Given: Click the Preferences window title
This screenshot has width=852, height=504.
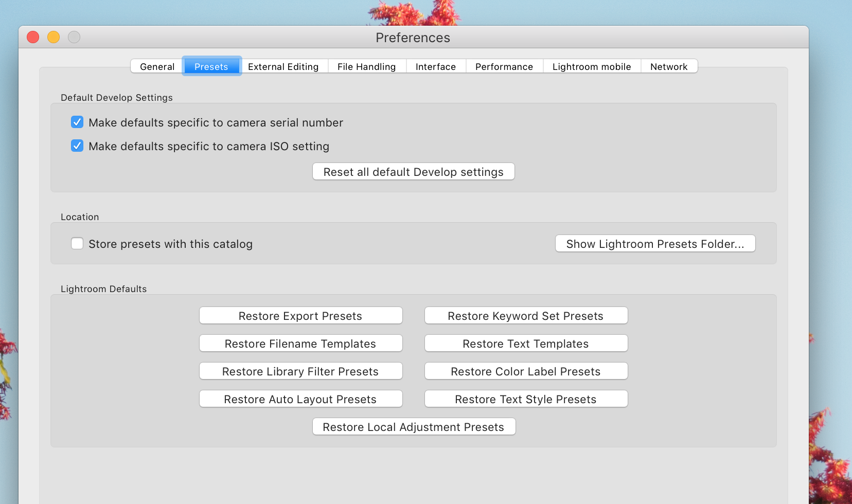Looking at the screenshot, I should (x=413, y=38).
